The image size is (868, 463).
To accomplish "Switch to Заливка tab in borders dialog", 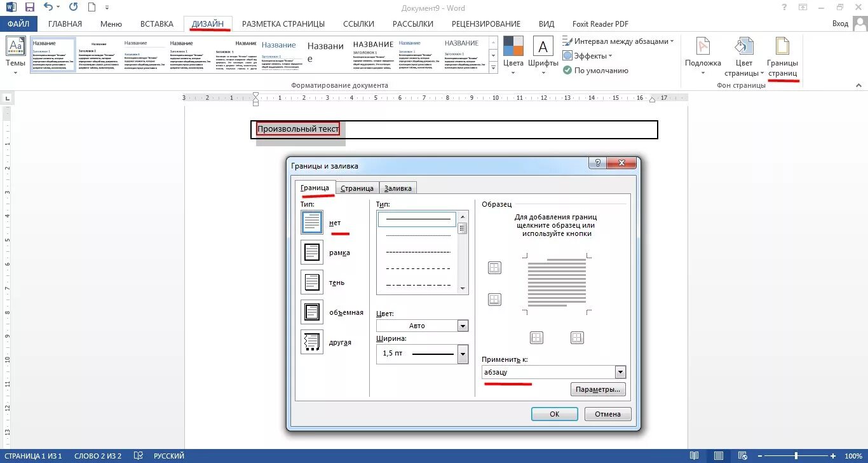I will [x=398, y=188].
